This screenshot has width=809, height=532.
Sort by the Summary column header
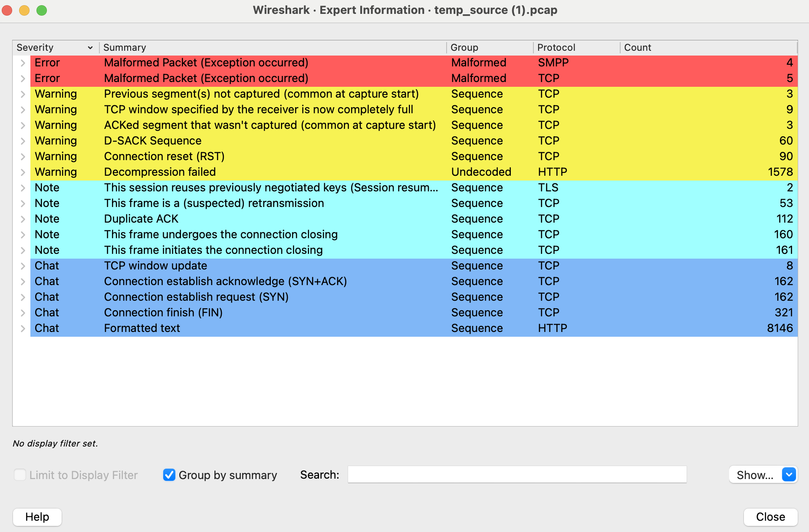pyautogui.click(x=273, y=48)
